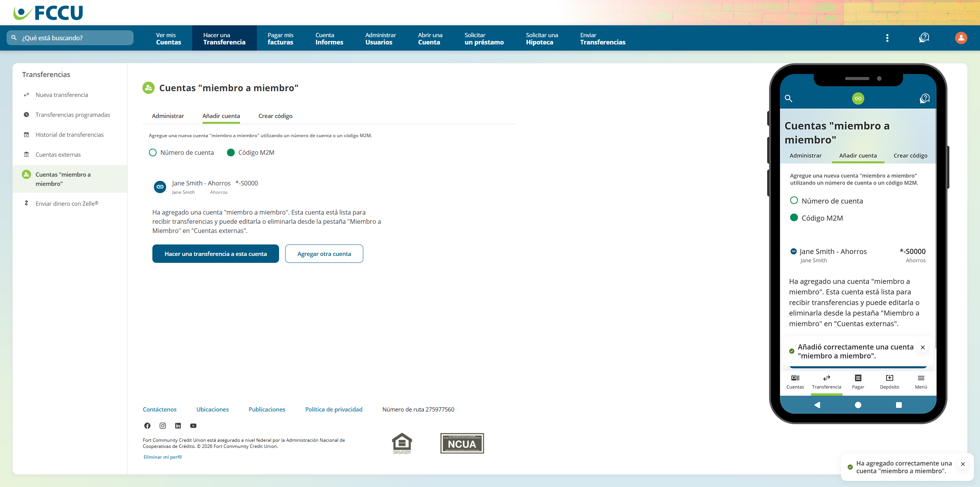Screen dimensions: 980x487
Task: Click the Agregar otra cuenta button
Action: [x=324, y=254]
